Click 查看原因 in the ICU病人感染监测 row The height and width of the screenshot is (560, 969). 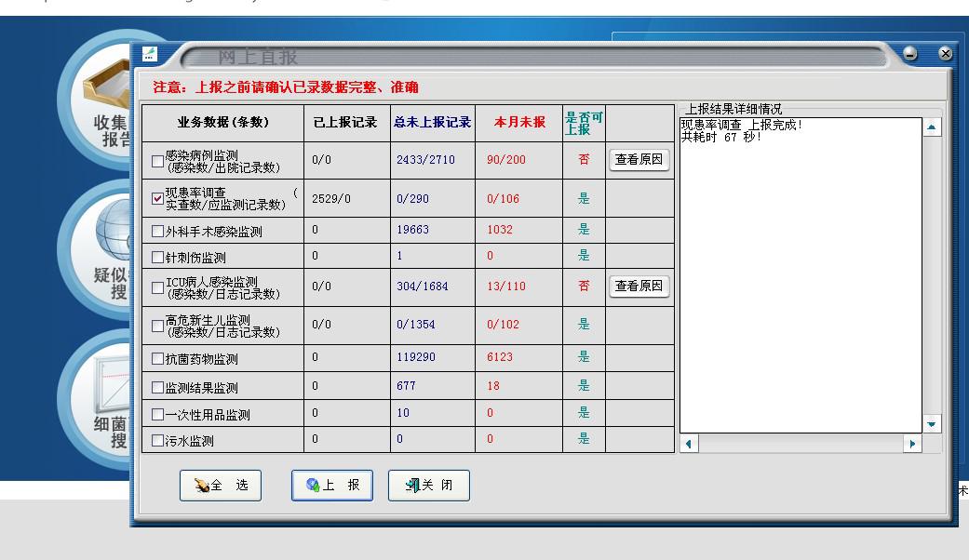(x=640, y=287)
